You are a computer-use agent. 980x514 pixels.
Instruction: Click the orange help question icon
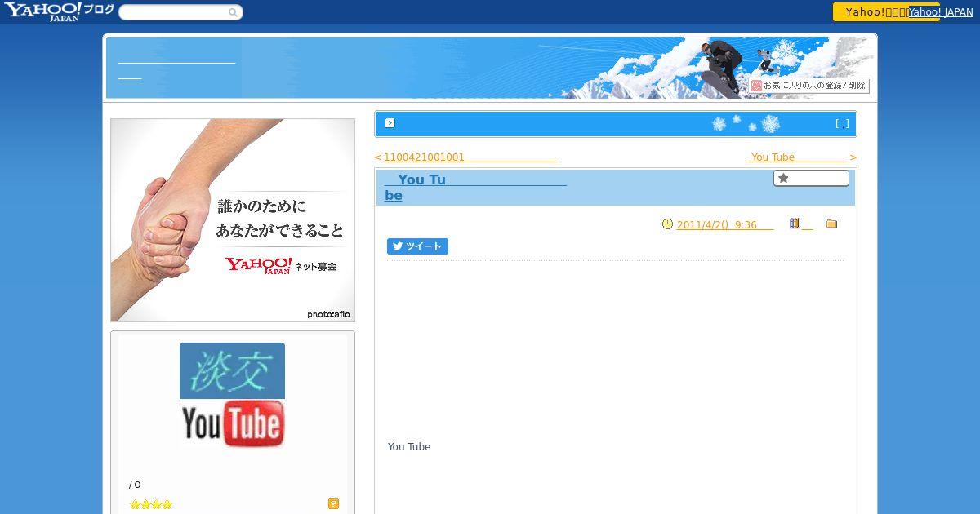pyautogui.click(x=333, y=503)
